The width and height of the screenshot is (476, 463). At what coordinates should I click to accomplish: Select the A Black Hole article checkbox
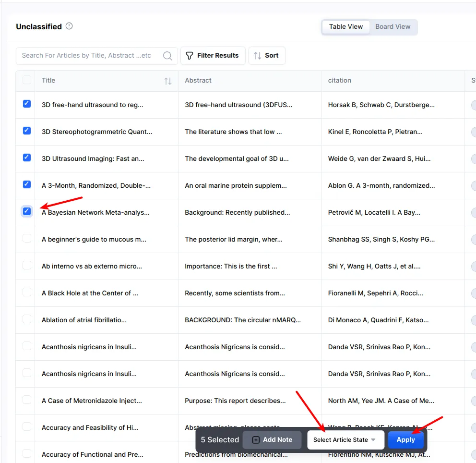point(27,292)
